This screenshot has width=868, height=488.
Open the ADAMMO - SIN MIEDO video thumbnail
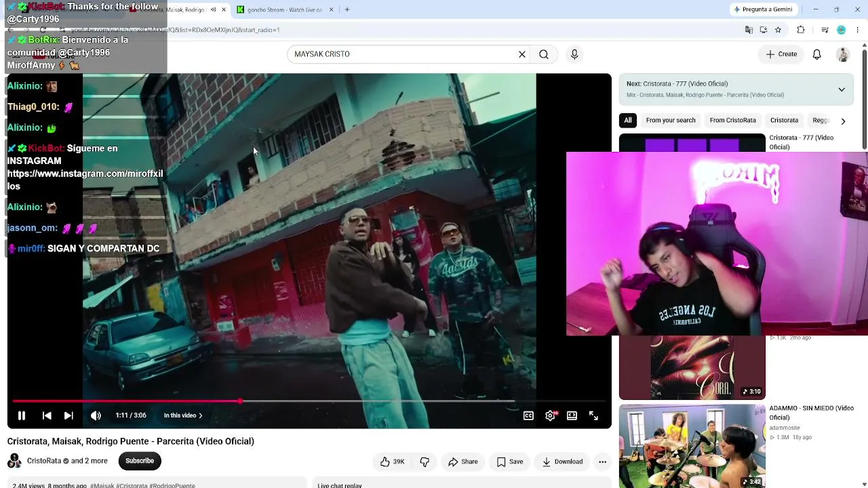pyautogui.click(x=692, y=447)
